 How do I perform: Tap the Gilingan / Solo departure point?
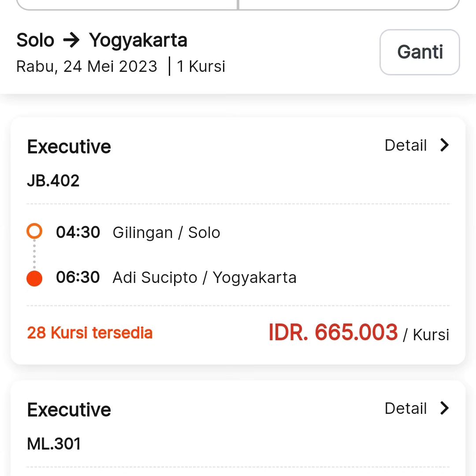(166, 233)
